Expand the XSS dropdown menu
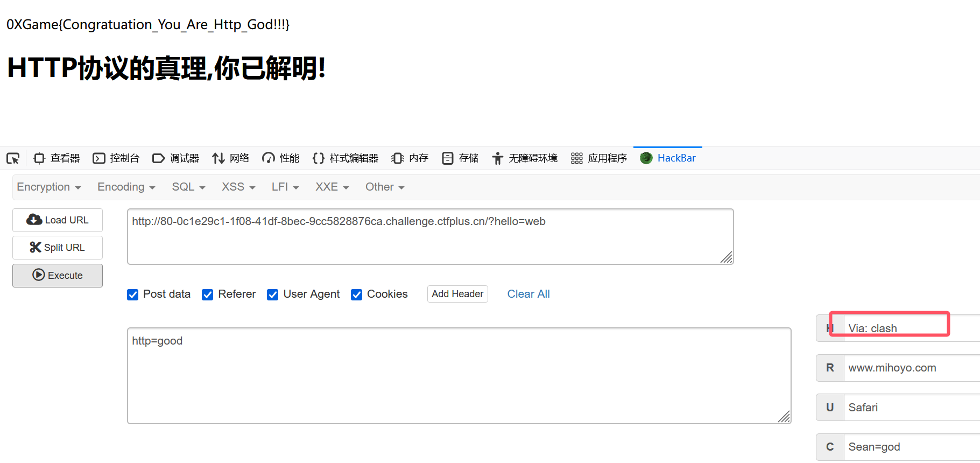 tap(238, 187)
